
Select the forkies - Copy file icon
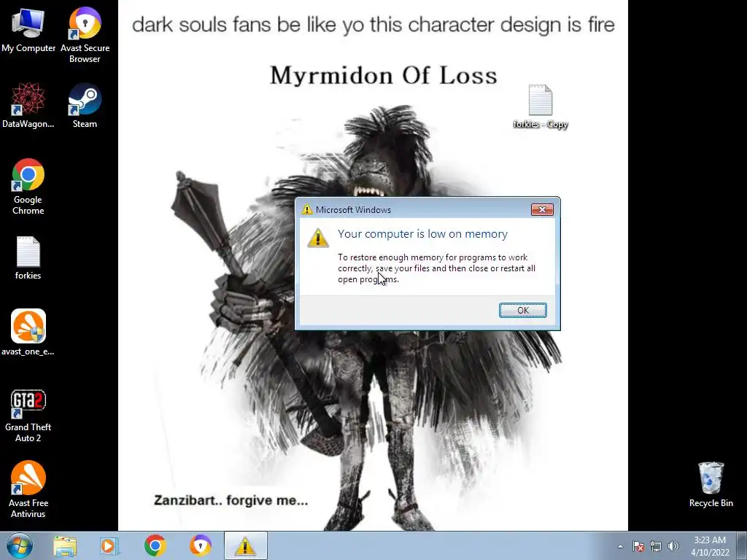[541, 106]
